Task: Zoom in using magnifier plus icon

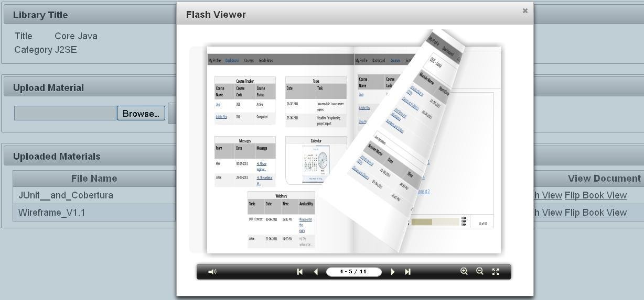Action: coord(464,271)
